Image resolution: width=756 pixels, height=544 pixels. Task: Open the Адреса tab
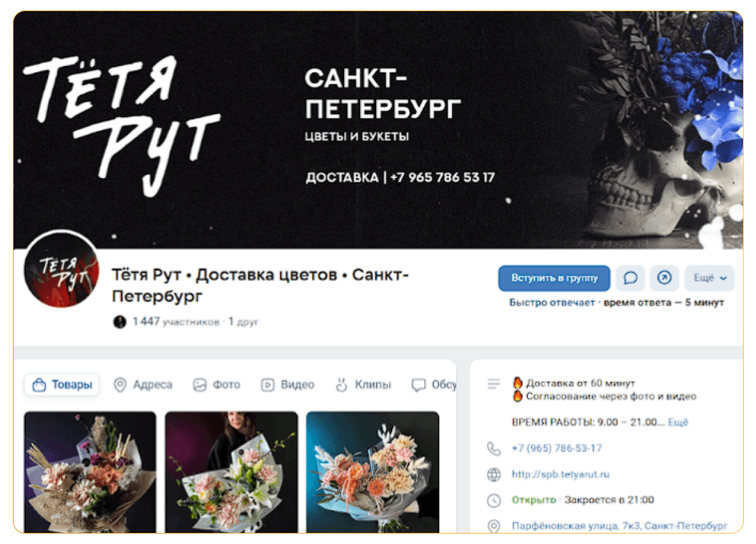pyautogui.click(x=143, y=385)
